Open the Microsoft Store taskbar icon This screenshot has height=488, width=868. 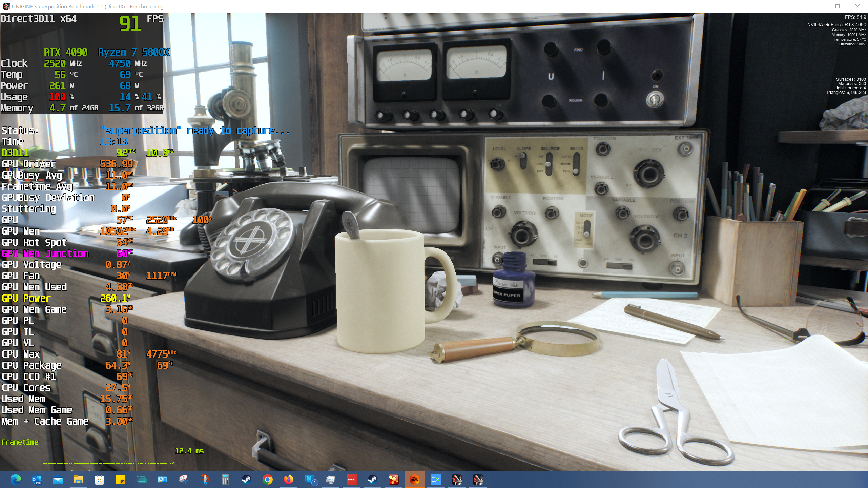point(99,480)
